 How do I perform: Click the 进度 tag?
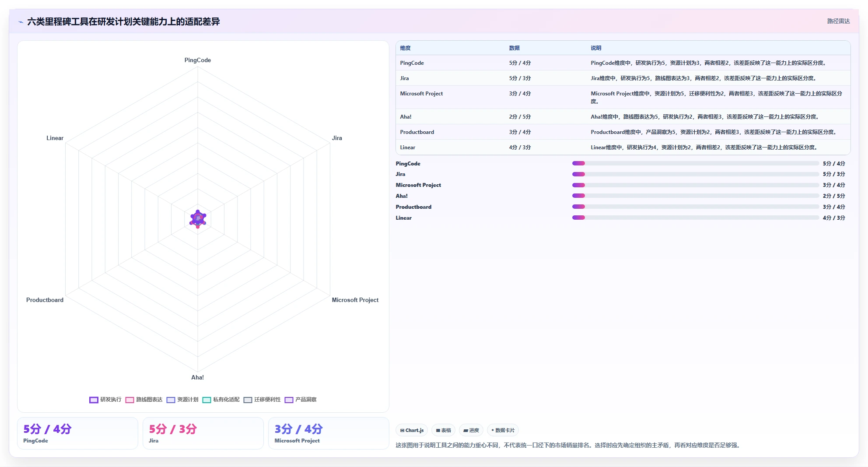point(471,430)
